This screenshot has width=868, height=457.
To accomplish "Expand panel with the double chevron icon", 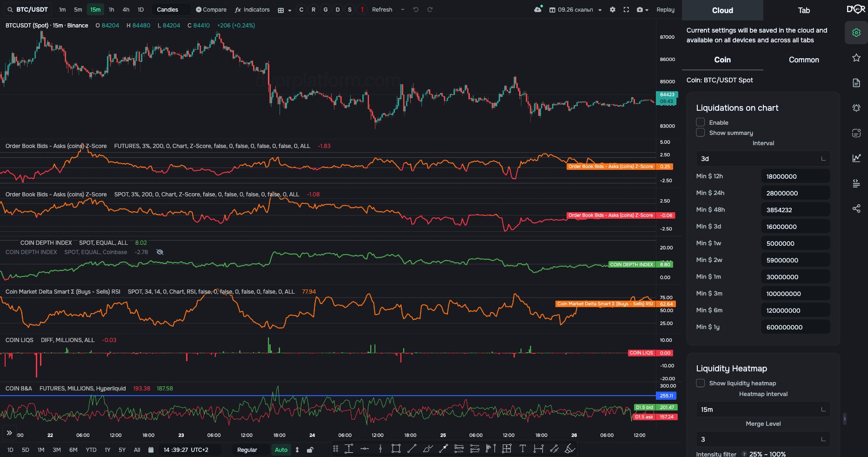I will point(9,433).
